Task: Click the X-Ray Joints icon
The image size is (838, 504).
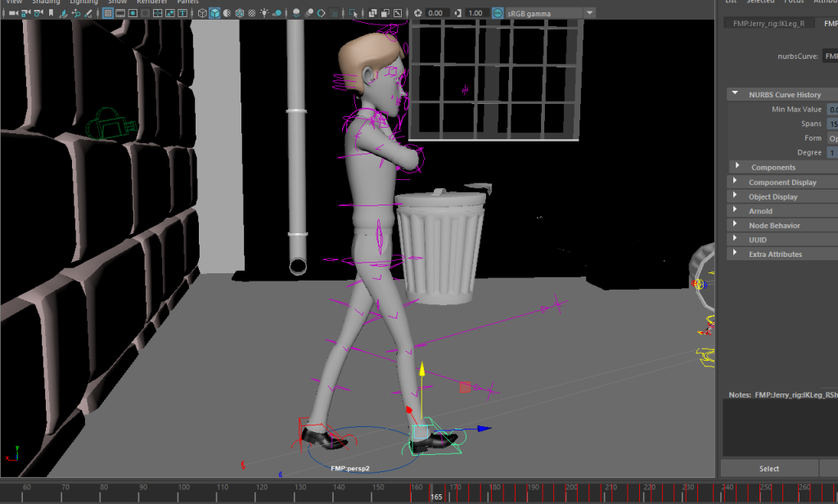Action: tap(385, 13)
